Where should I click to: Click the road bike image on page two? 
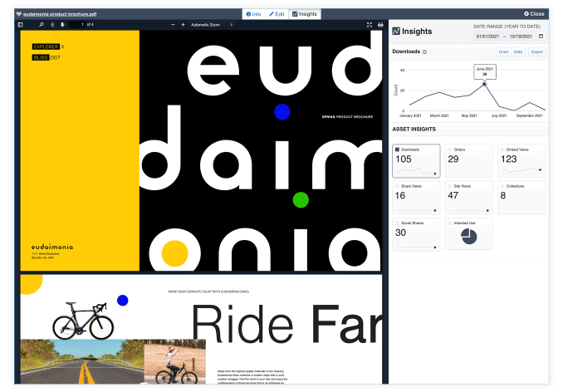pos(83,321)
